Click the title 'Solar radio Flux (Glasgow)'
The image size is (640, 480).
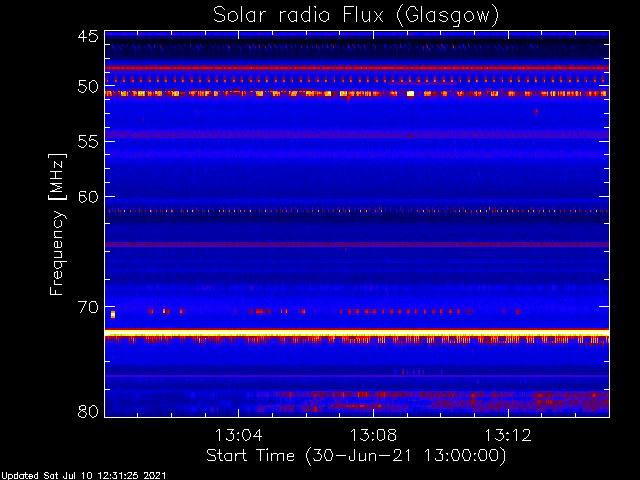coord(356,16)
